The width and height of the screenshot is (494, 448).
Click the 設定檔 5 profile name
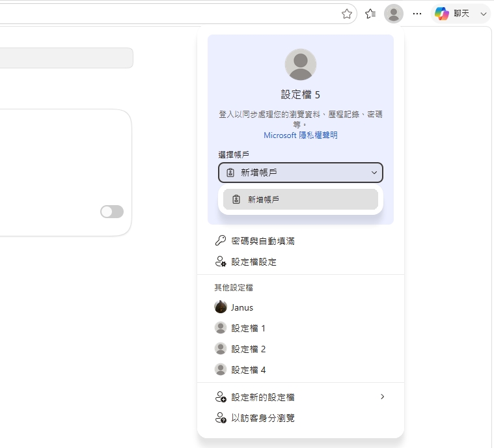(300, 94)
